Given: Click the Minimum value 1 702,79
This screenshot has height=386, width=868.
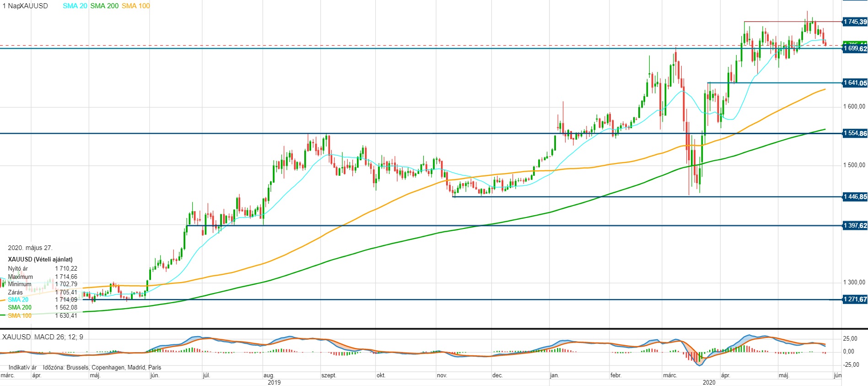Looking at the screenshot, I should point(66,284).
